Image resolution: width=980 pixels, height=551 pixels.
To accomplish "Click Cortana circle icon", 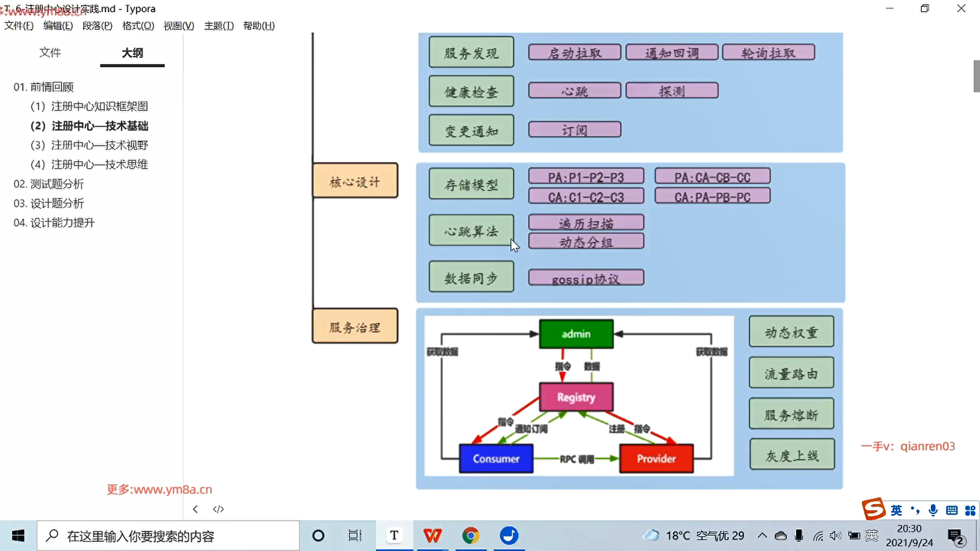I will [318, 536].
